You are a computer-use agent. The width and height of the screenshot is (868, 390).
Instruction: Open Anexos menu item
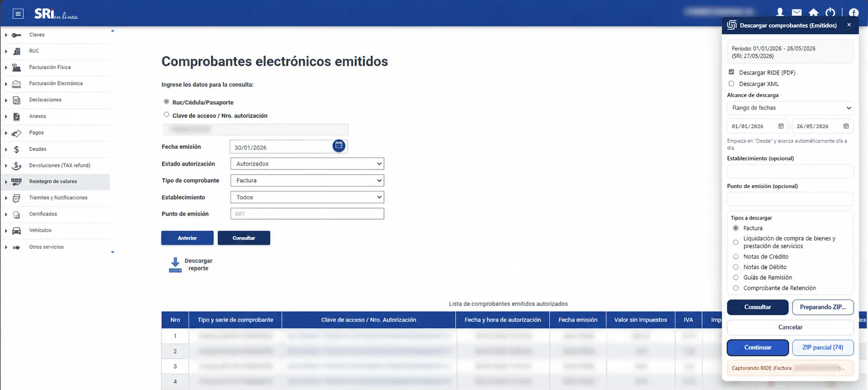point(38,117)
